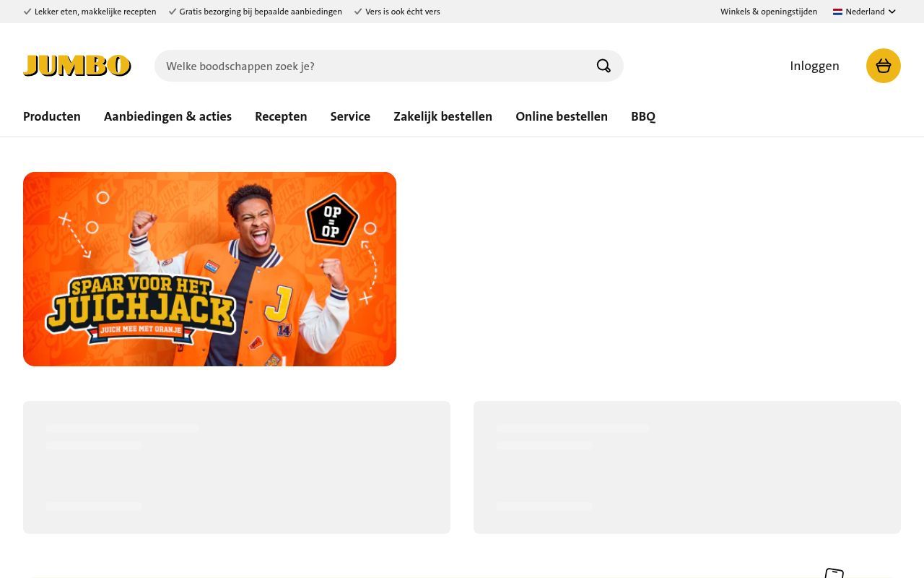Click 'Gratis bezorging bij bepaalde aanbiedingen' text
Image resolution: width=924 pixels, height=578 pixels.
coord(261,12)
